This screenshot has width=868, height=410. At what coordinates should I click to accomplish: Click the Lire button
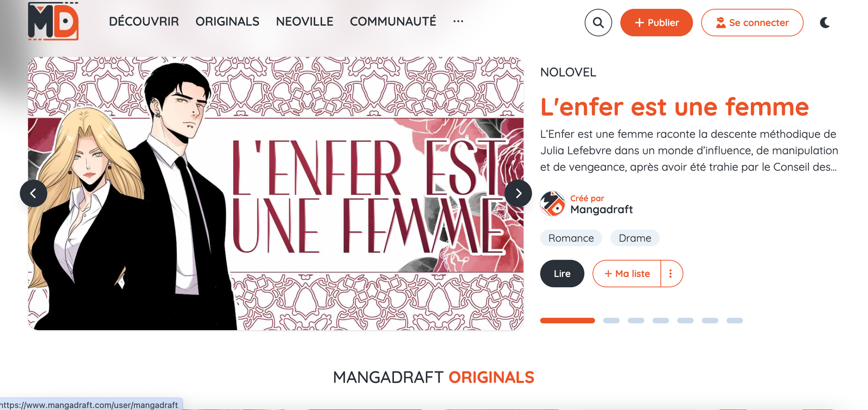pos(562,274)
